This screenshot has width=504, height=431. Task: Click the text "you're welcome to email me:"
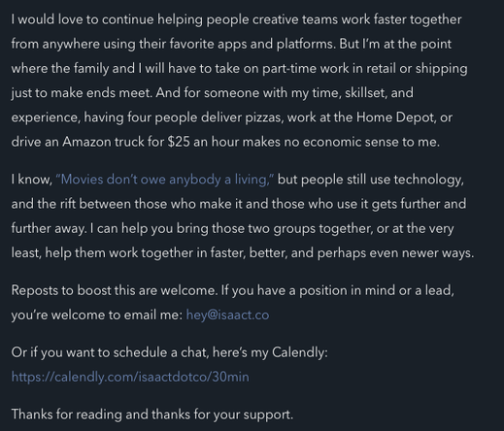click(x=97, y=315)
